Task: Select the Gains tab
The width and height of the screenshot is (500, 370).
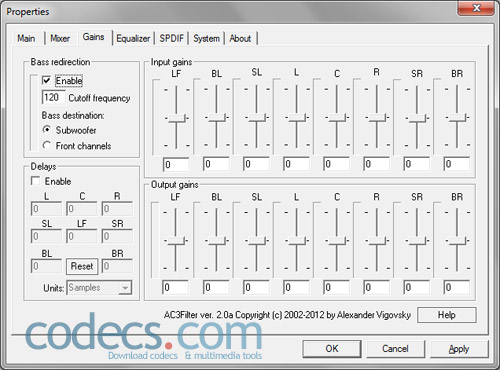Action: click(x=94, y=37)
